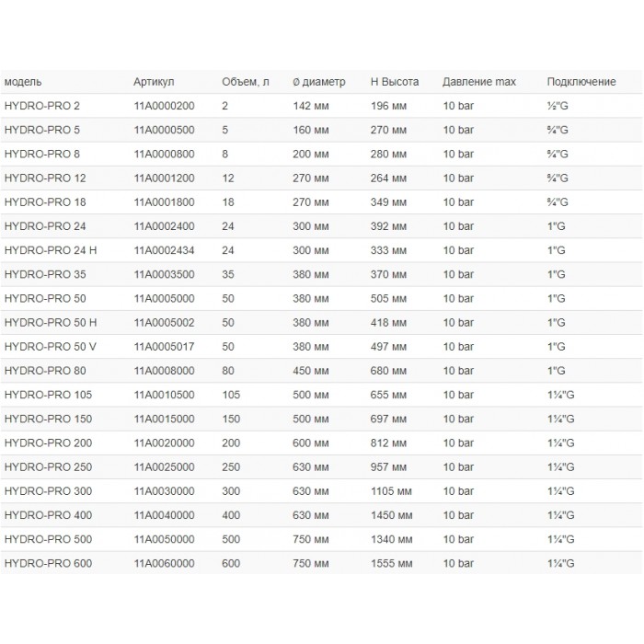
Task: Select the model cell 'HYDRO-PRO 50 V'
Action: coord(50,347)
